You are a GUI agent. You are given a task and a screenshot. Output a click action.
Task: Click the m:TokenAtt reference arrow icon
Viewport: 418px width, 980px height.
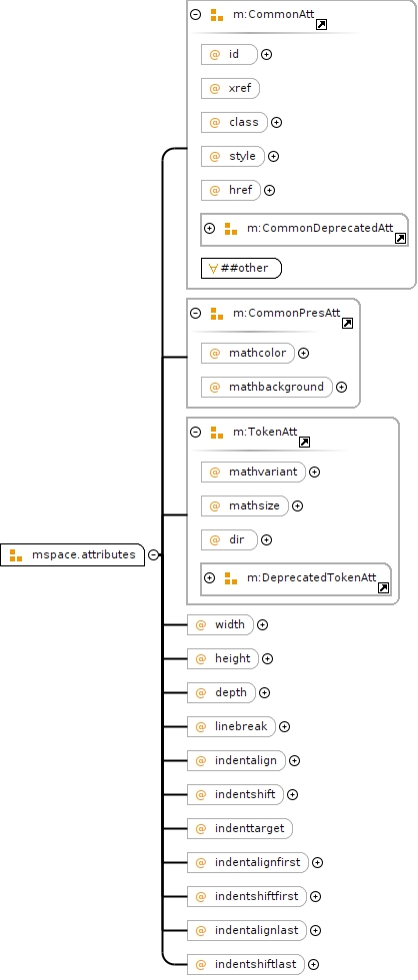click(x=304, y=442)
